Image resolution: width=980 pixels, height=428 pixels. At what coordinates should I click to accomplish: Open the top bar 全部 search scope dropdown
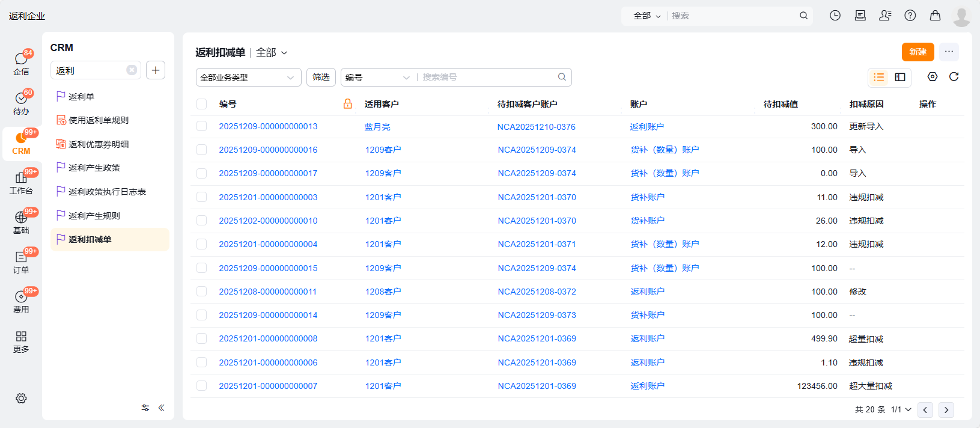point(647,16)
